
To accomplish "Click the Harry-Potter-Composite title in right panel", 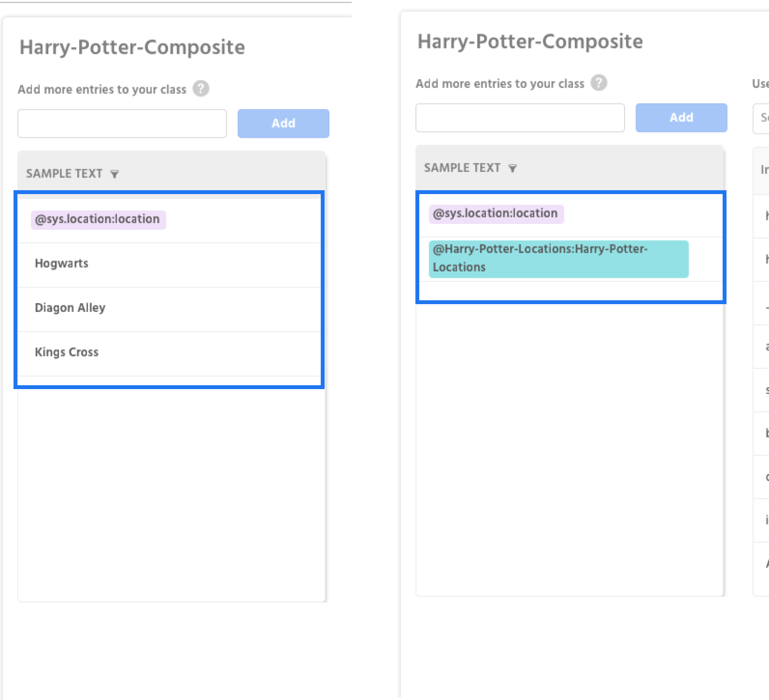I will click(530, 42).
